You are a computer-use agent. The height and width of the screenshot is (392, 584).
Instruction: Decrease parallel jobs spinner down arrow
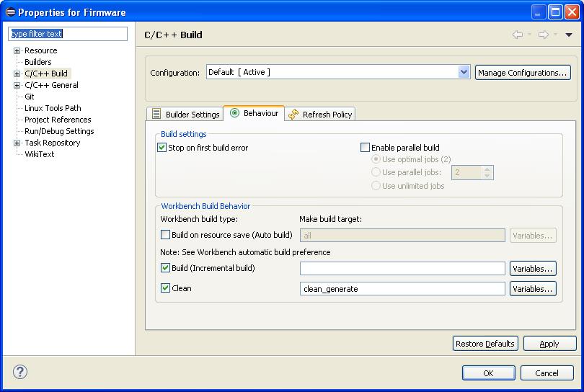click(487, 176)
